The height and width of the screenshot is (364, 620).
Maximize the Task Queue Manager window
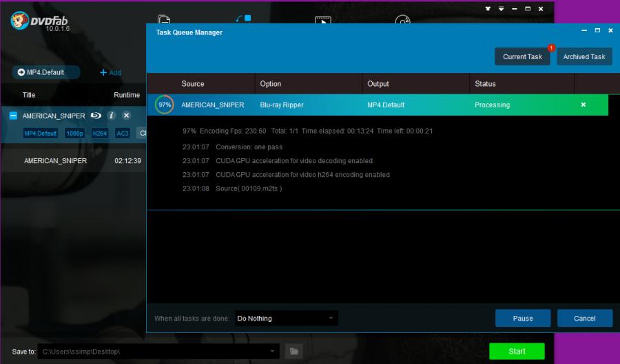pyautogui.click(x=597, y=30)
